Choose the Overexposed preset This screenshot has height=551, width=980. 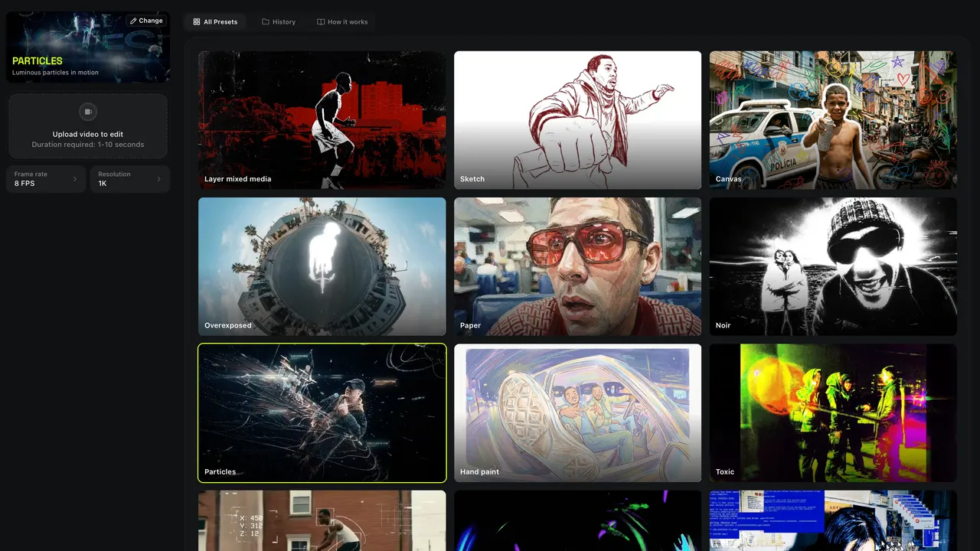(x=322, y=266)
